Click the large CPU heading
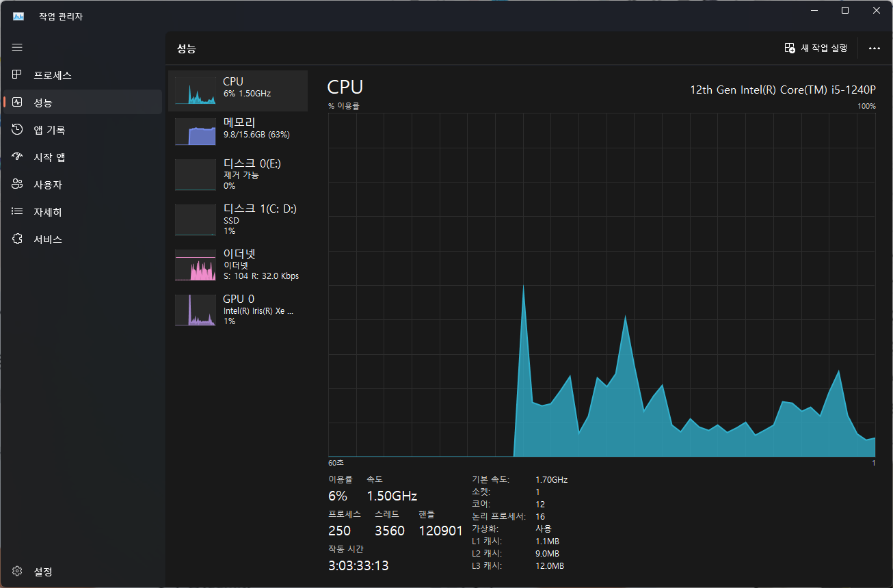The height and width of the screenshot is (588, 893). (x=345, y=88)
